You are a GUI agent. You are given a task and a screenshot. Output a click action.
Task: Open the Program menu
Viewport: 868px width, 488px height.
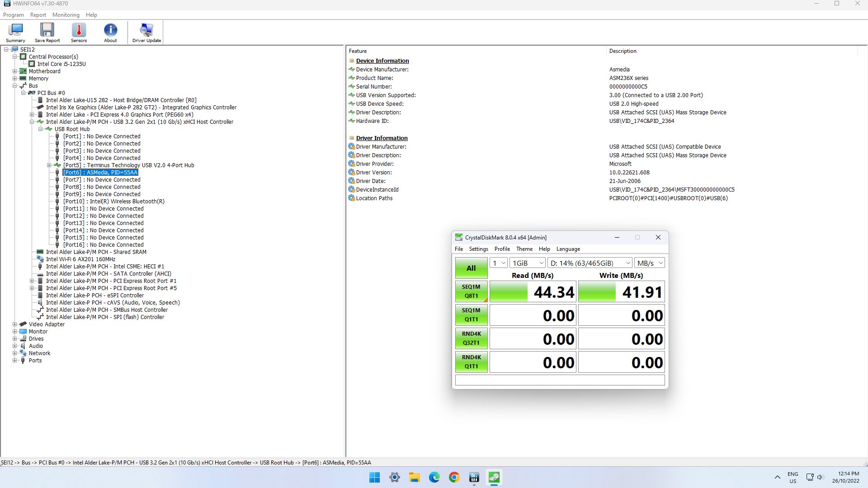(14, 15)
